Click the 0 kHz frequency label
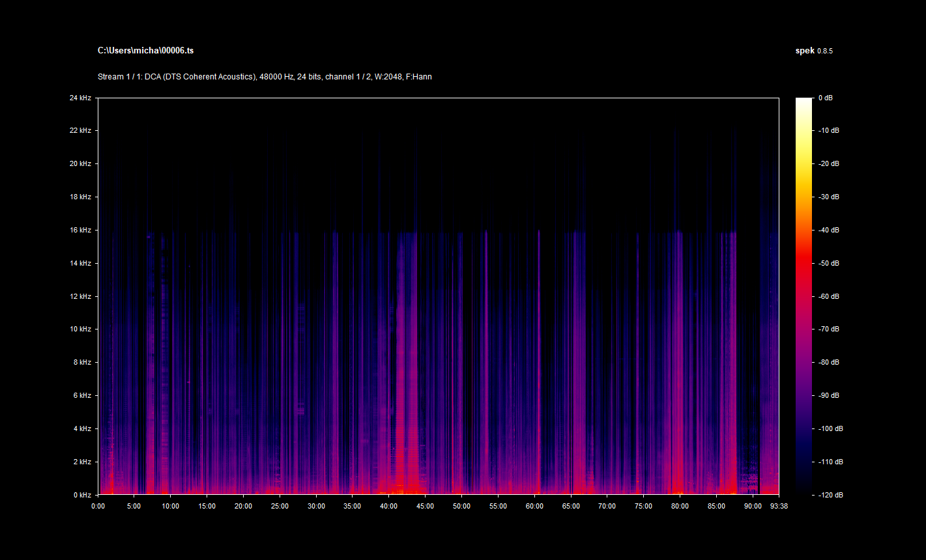This screenshot has height=560, width=926. point(83,495)
